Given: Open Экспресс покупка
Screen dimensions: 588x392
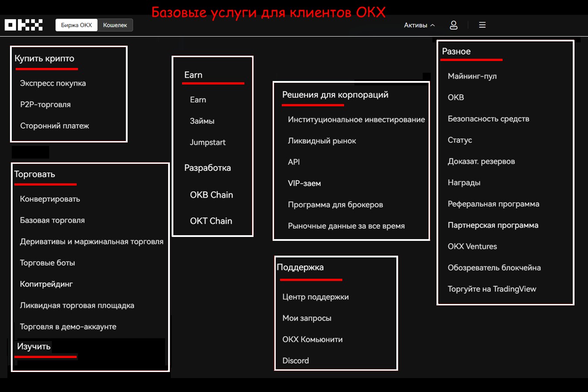Looking at the screenshot, I should click(53, 83).
